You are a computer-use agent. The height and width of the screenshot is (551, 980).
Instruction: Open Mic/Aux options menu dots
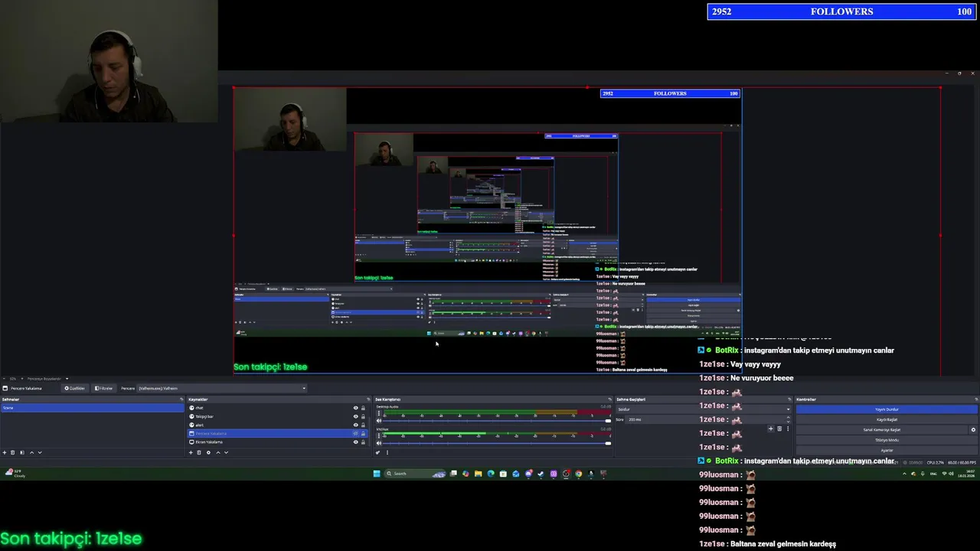tap(379, 436)
